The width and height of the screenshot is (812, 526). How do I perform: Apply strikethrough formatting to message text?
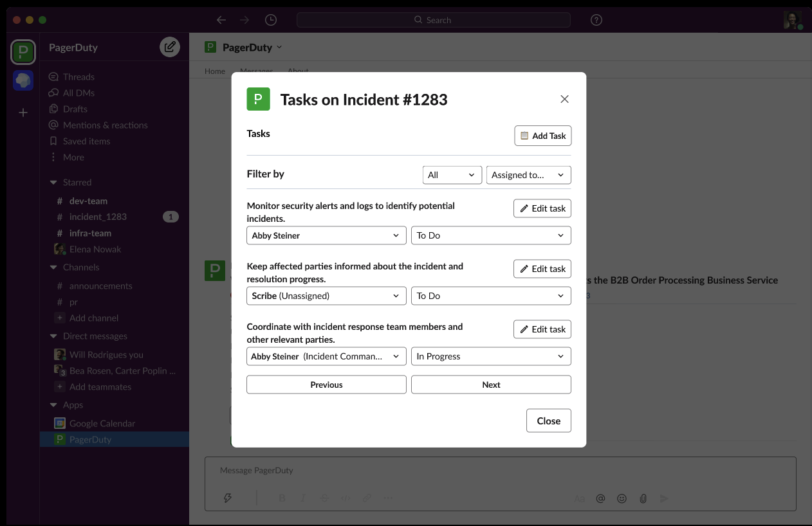[x=324, y=498]
